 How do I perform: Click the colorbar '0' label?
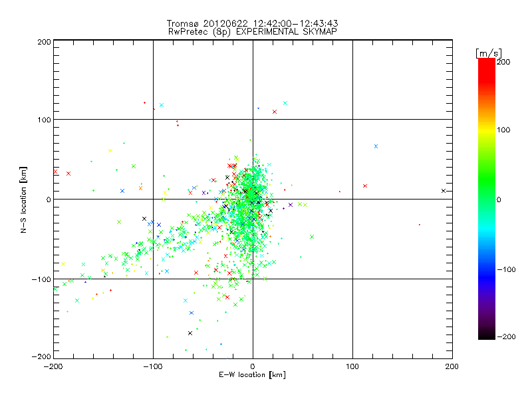(x=499, y=199)
